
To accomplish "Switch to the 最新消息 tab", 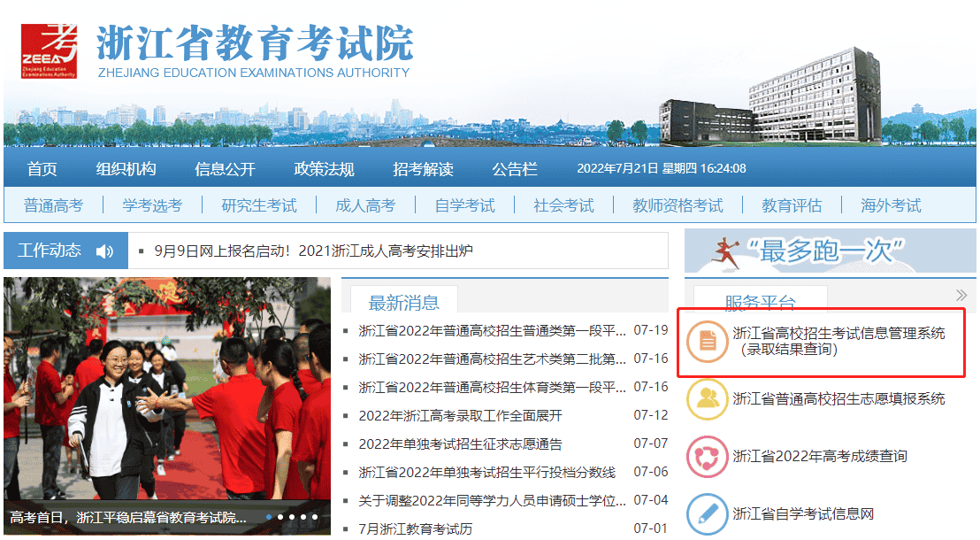I will point(403,302).
